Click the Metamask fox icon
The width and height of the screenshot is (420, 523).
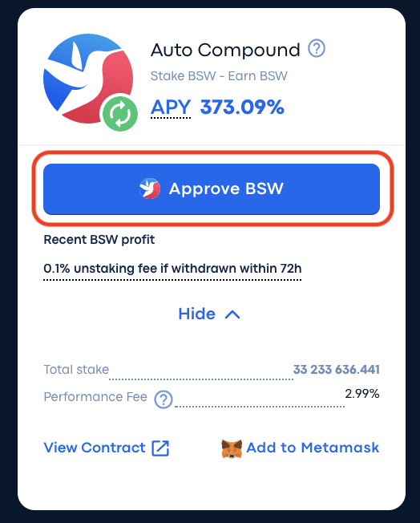click(x=232, y=448)
